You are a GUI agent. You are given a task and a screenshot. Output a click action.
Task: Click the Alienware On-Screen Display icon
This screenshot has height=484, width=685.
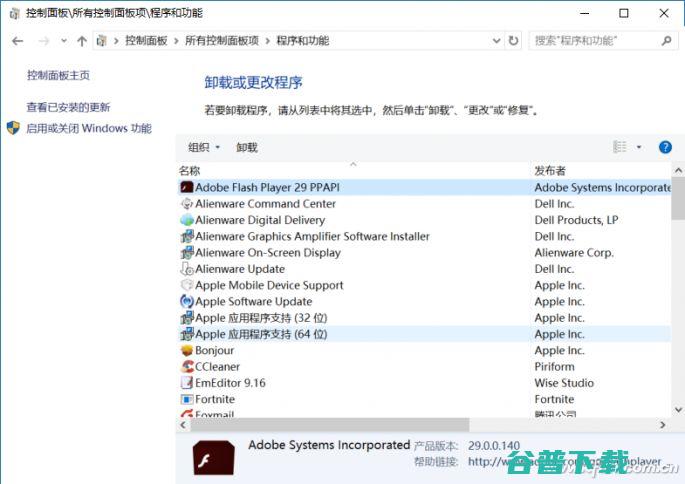point(187,252)
